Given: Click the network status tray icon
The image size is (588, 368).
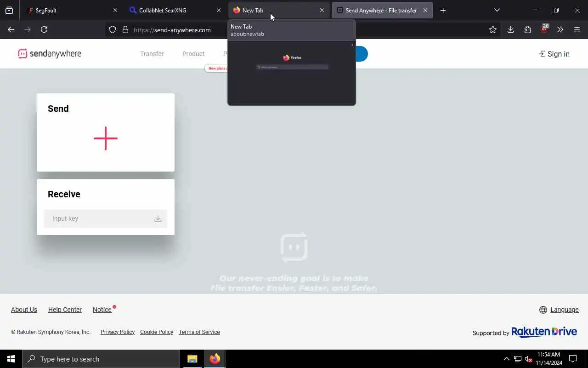Looking at the screenshot, I should pyautogui.click(x=518, y=359).
